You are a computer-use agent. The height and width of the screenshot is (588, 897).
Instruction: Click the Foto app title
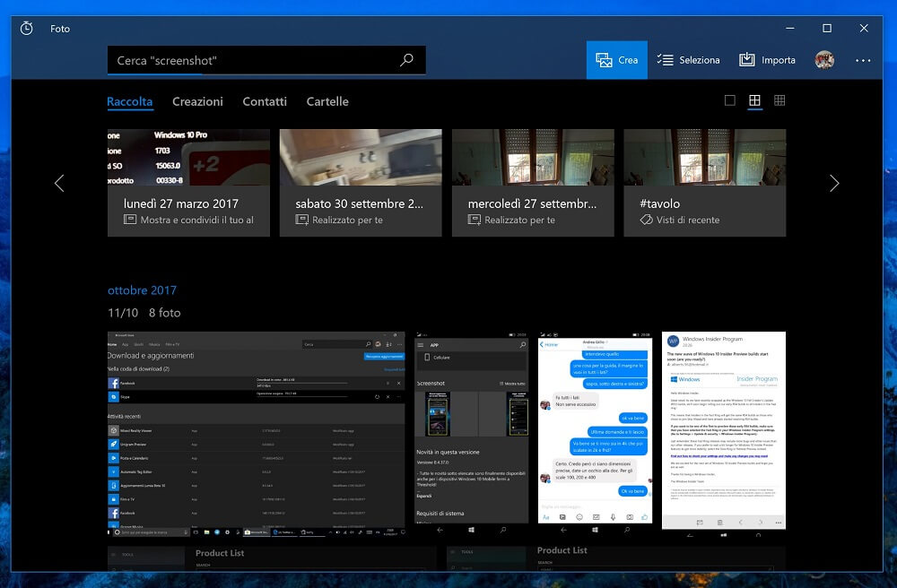pyautogui.click(x=60, y=29)
